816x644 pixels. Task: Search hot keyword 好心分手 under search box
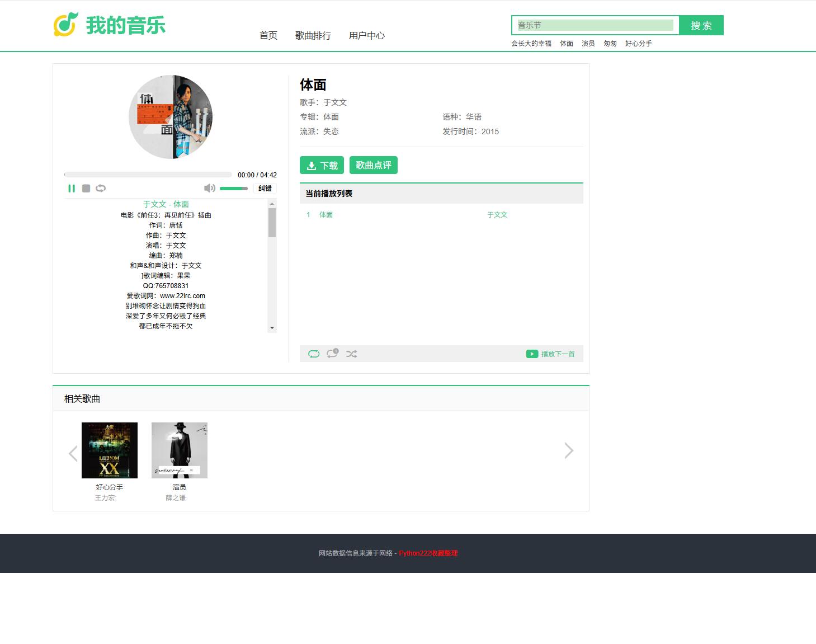pyautogui.click(x=639, y=43)
